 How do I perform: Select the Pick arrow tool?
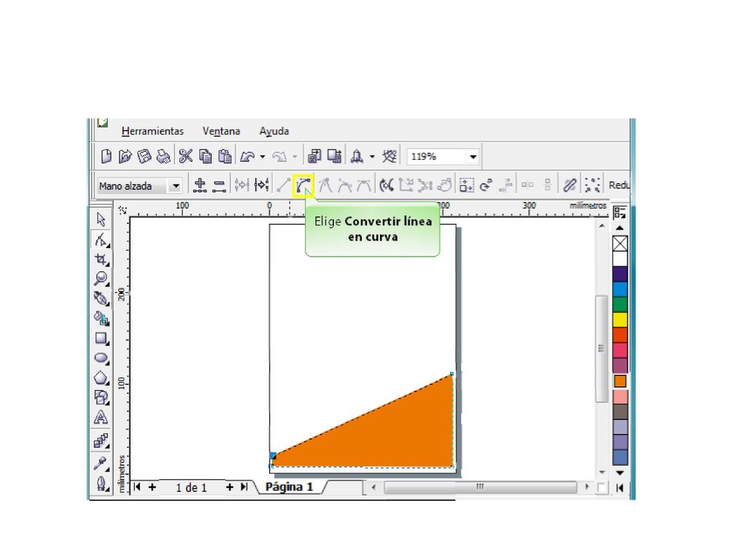[101, 219]
